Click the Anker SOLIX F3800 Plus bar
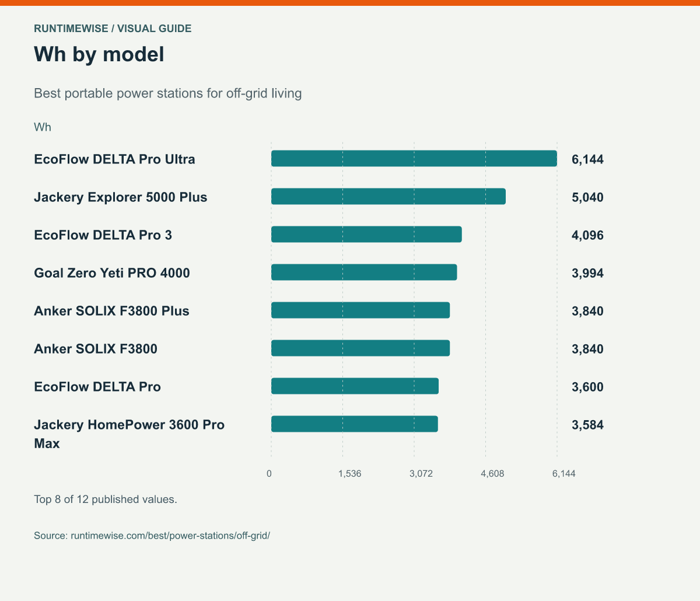 [360, 310]
